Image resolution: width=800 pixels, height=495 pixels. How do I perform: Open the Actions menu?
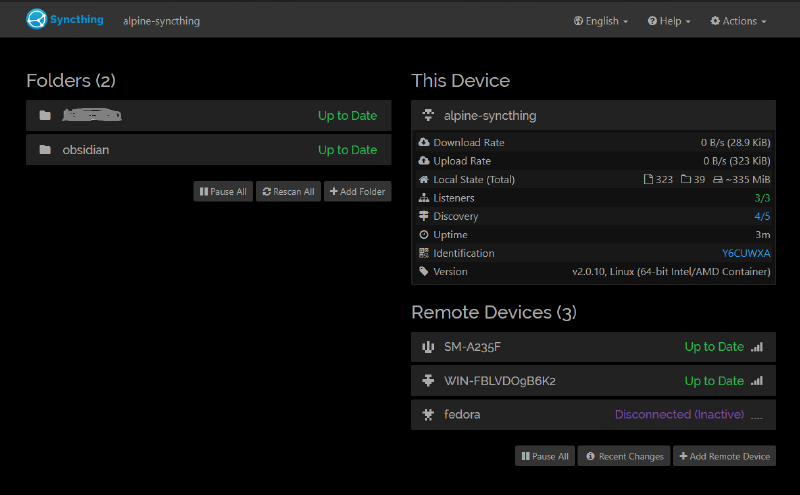click(738, 21)
